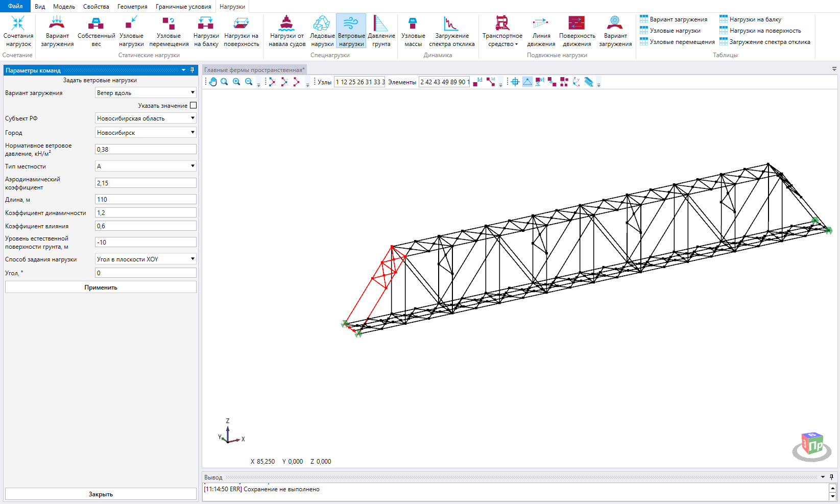Screen dimensions: 840x504
Task: Open the Узловые нагрузки table
Action: pyautogui.click(x=670, y=31)
